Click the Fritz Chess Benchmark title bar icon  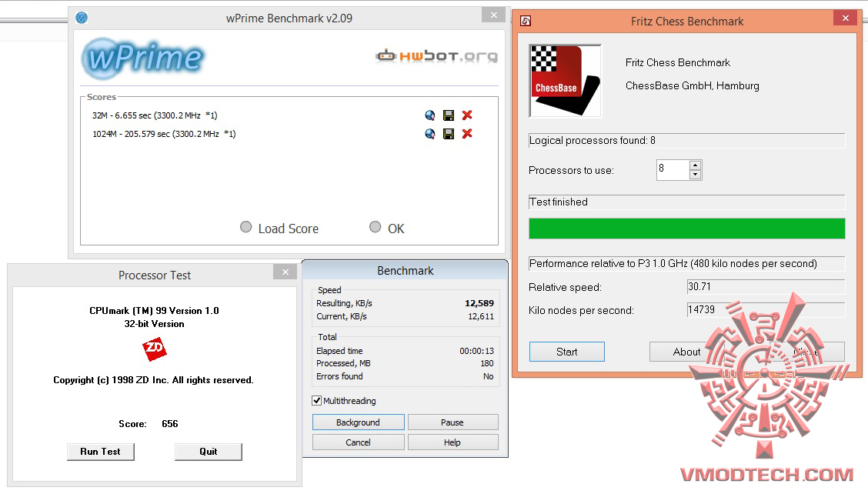(526, 21)
